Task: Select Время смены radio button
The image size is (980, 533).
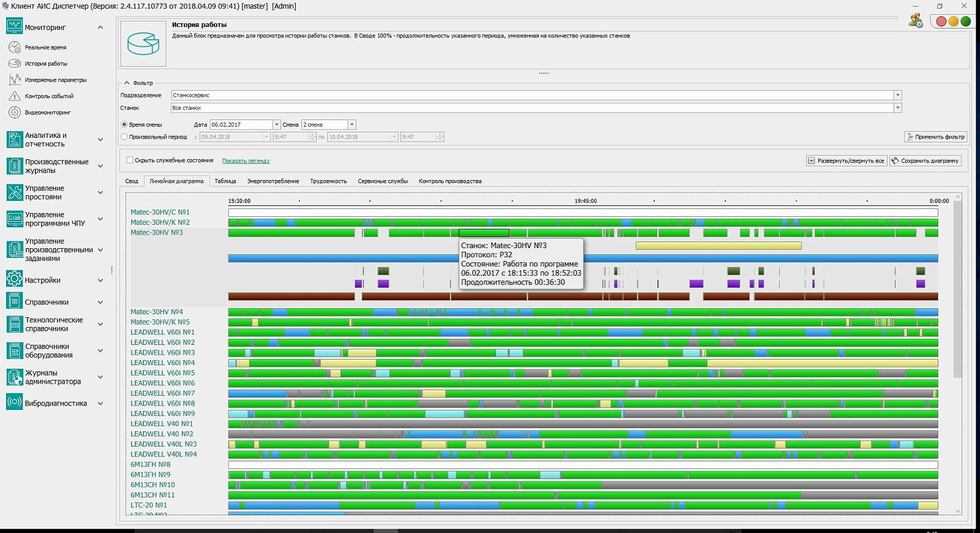Action: click(124, 124)
